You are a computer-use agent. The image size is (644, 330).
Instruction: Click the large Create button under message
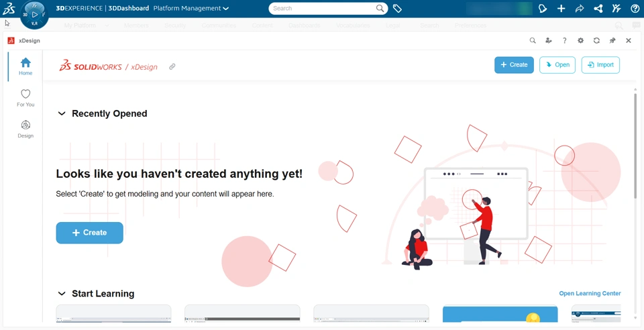tap(89, 233)
